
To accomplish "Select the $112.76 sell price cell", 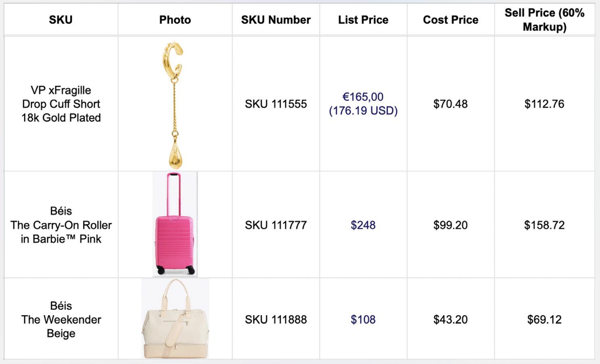I will tap(545, 104).
